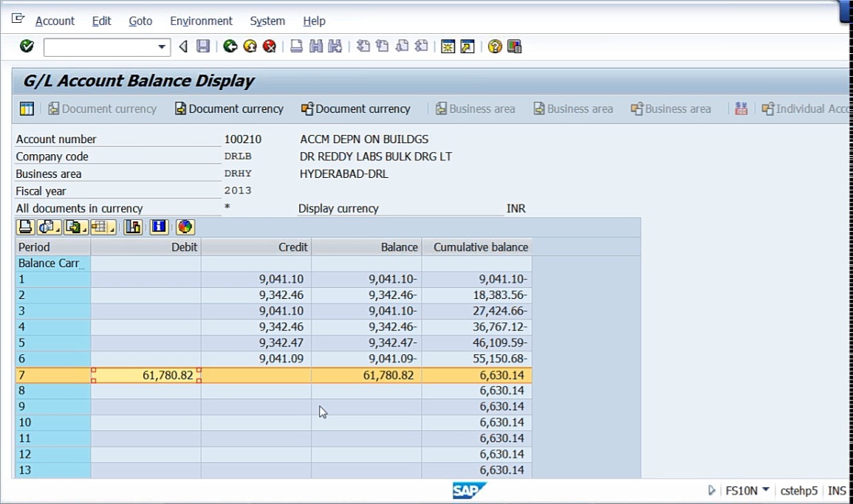
Task: Click into the command input field
Action: [x=100, y=46]
